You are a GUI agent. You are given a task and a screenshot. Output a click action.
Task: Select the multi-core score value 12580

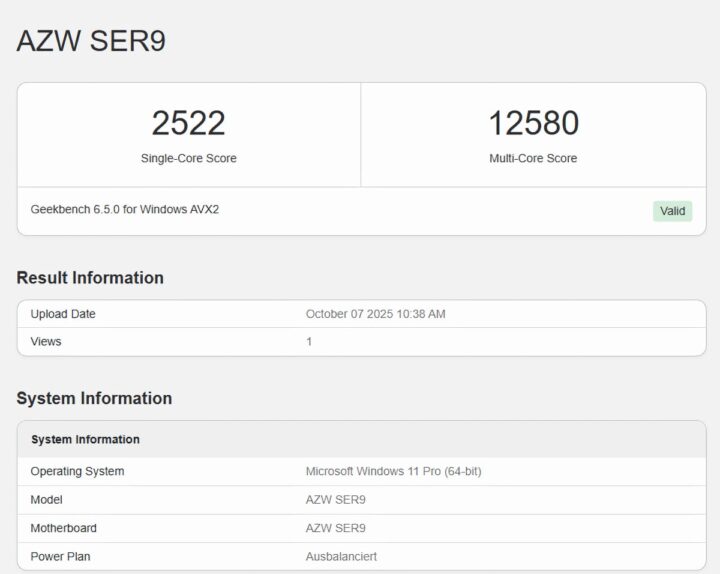point(534,123)
